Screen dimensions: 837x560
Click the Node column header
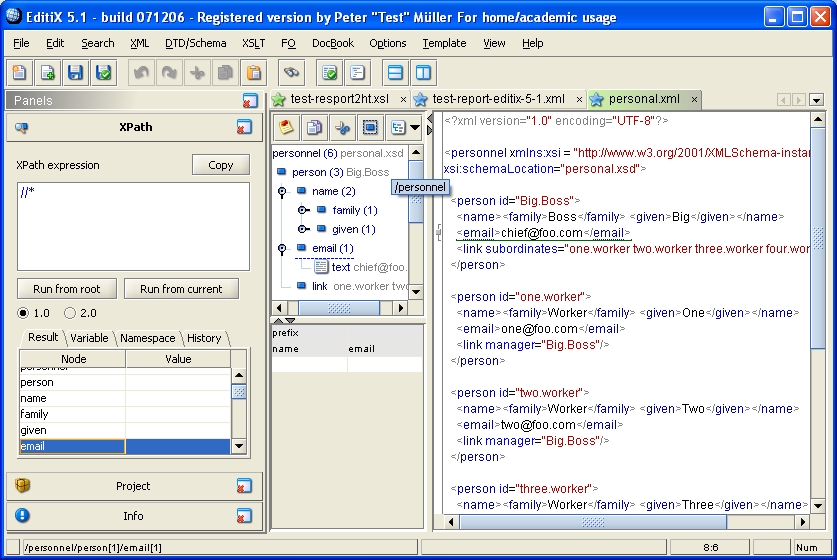(73, 359)
